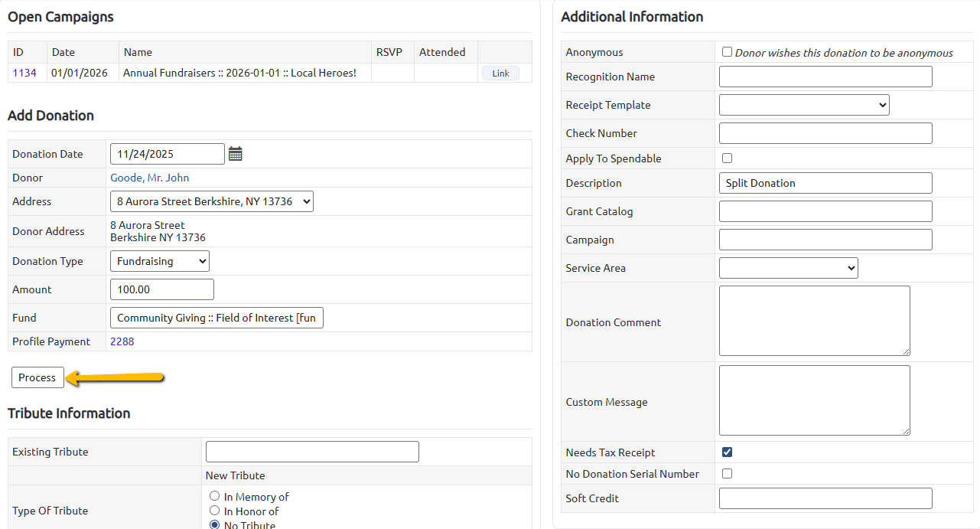Click the Campaign input under Additional Information
This screenshot has width=980, height=529.
coord(825,240)
